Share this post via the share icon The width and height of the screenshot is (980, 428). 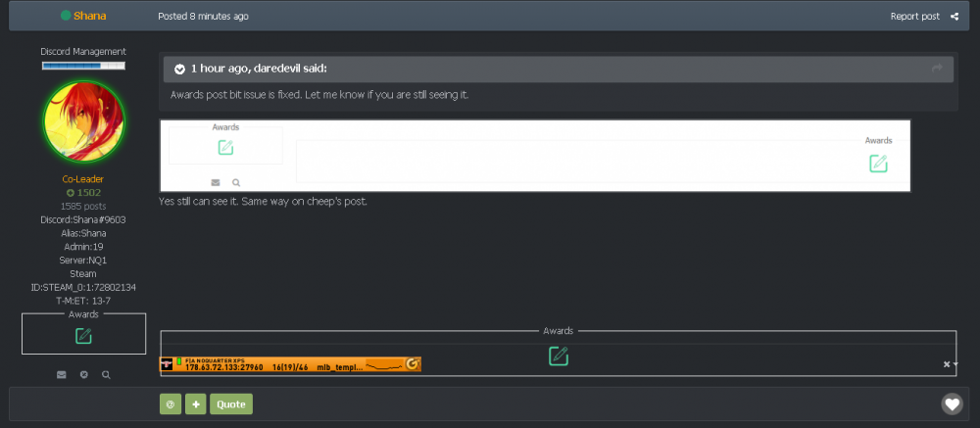(x=955, y=17)
